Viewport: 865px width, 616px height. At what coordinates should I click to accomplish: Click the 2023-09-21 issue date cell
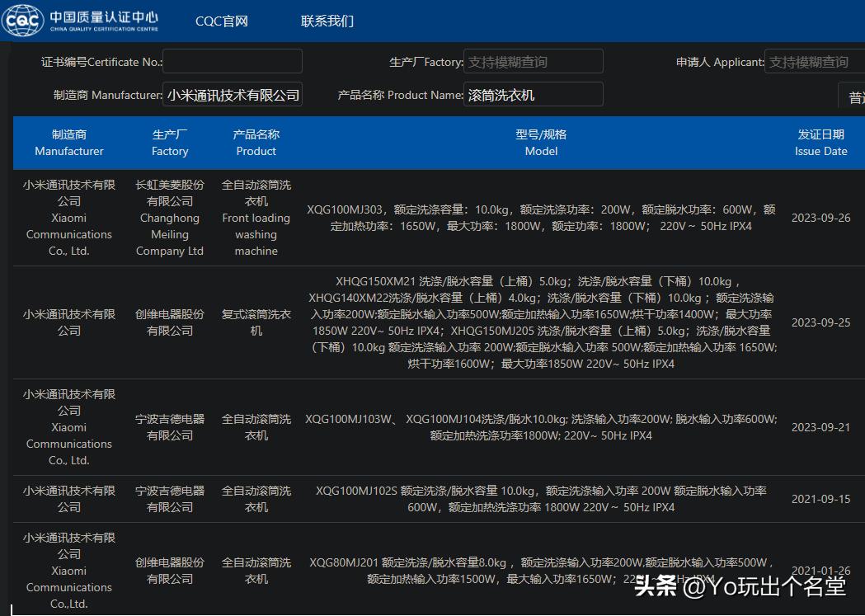coord(820,427)
